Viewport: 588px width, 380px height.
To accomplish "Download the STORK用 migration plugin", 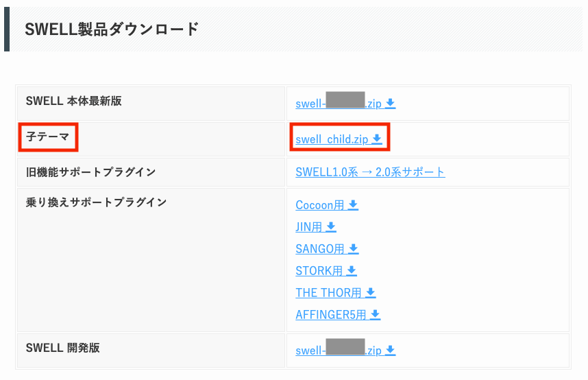I will point(320,270).
